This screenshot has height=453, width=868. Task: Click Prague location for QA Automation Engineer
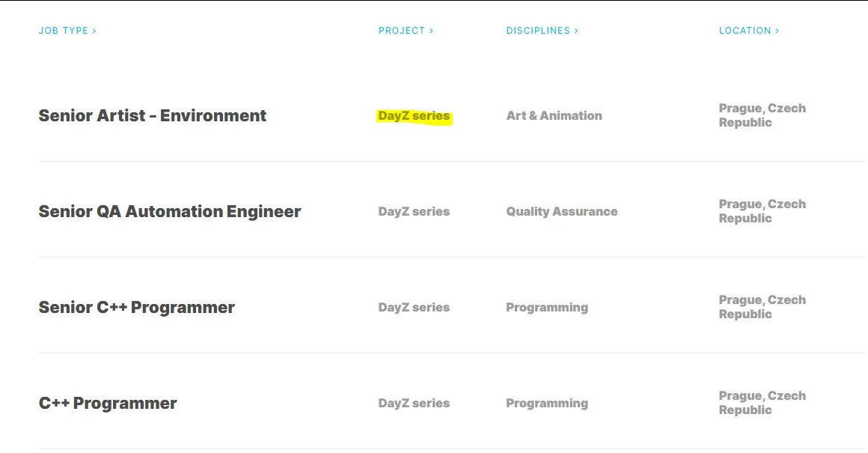(762, 211)
